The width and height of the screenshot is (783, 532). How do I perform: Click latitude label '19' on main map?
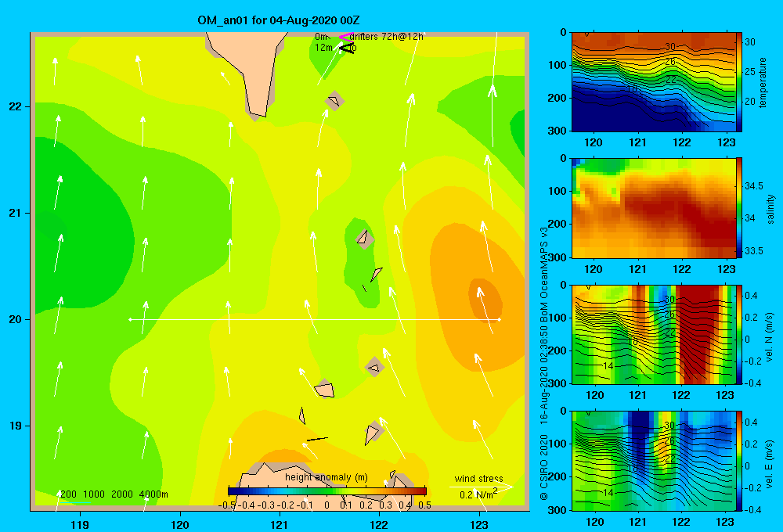[16, 426]
